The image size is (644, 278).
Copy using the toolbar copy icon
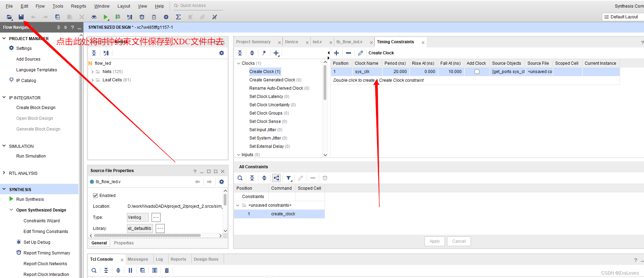pyautogui.click(x=58, y=17)
